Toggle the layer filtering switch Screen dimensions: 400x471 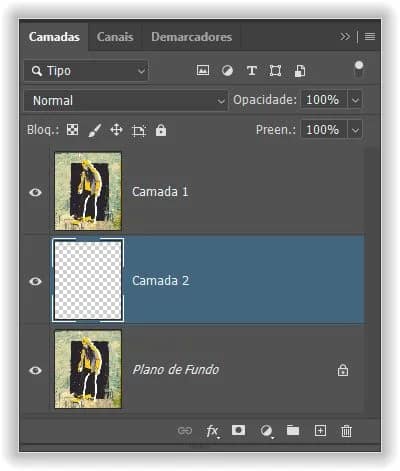(359, 69)
